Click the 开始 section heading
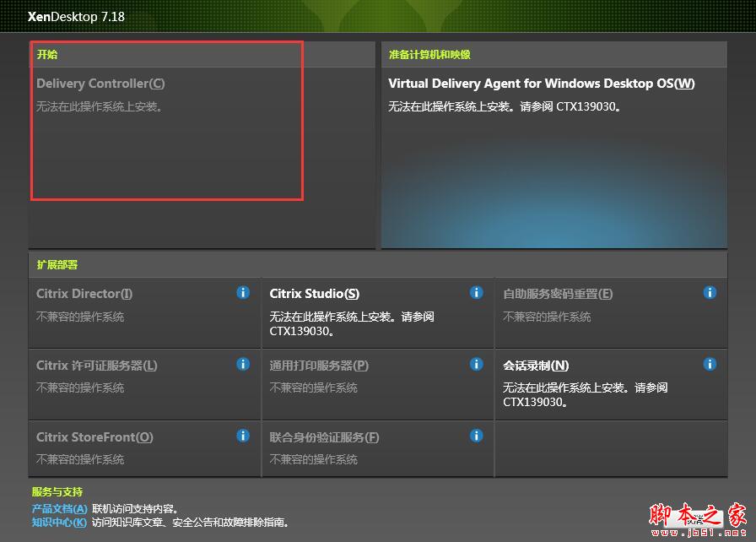This screenshot has width=756, height=542. [x=47, y=55]
